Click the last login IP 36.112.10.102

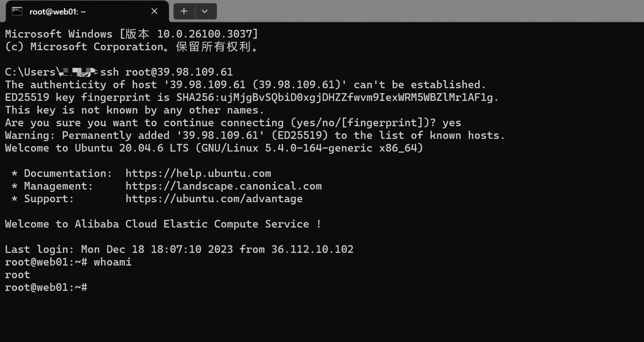[x=312, y=249]
